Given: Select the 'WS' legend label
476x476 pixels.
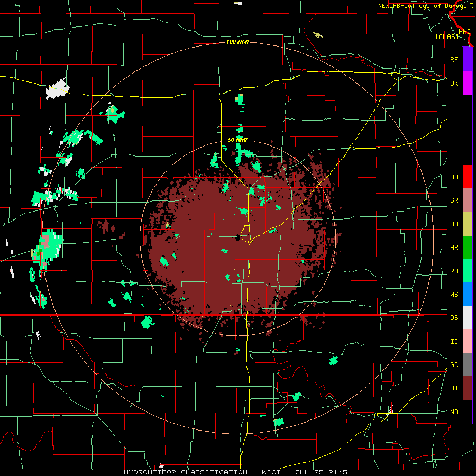Looking at the screenshot, I should point(454,295).
